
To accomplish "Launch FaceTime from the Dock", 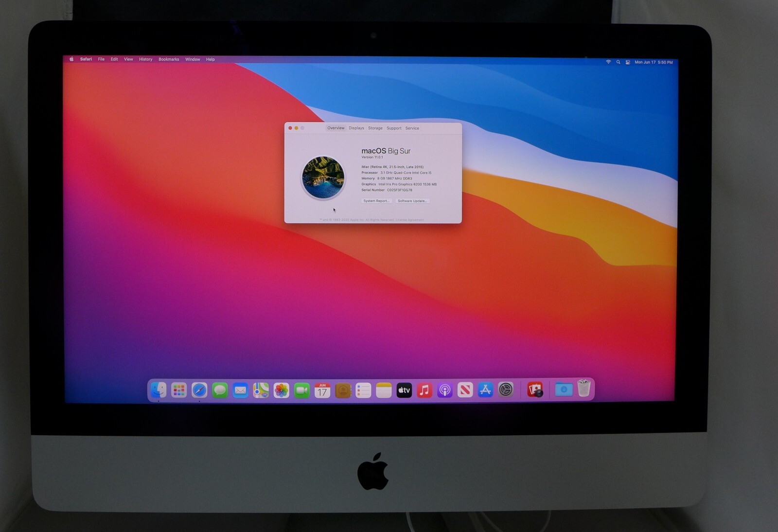I will (x=301, y=390).
